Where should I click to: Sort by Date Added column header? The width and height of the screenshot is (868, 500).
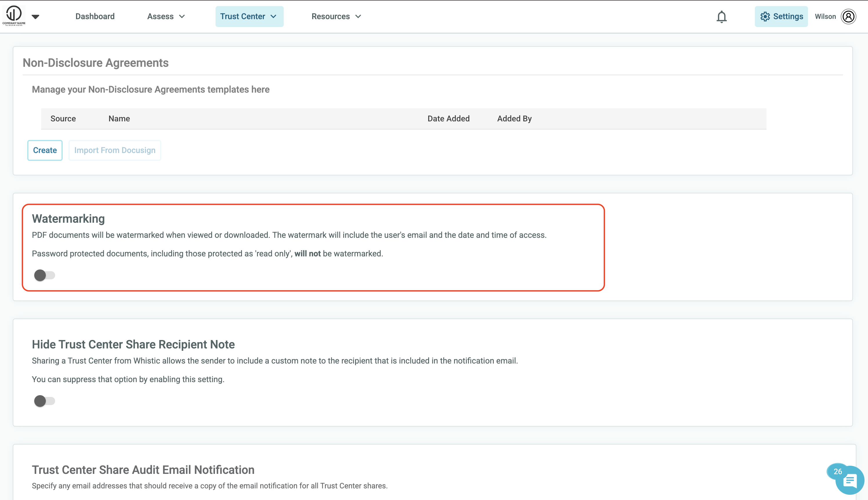tap(449, 118)
